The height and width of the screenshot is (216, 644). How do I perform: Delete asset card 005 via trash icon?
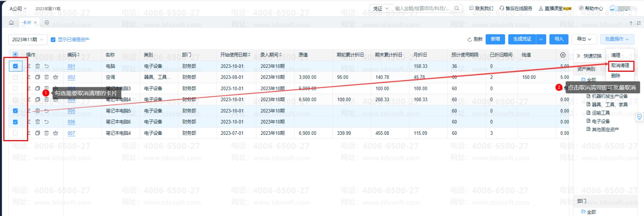tap(38, 111)
